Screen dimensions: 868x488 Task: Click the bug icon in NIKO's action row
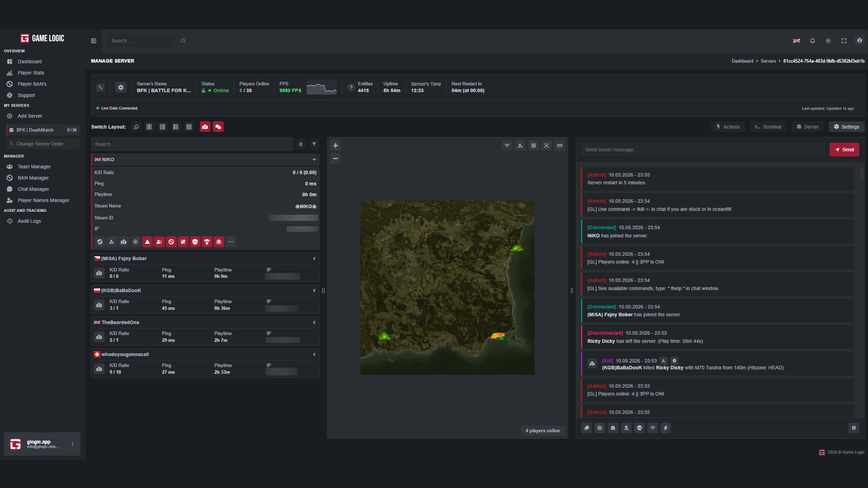tap(219, 242)
